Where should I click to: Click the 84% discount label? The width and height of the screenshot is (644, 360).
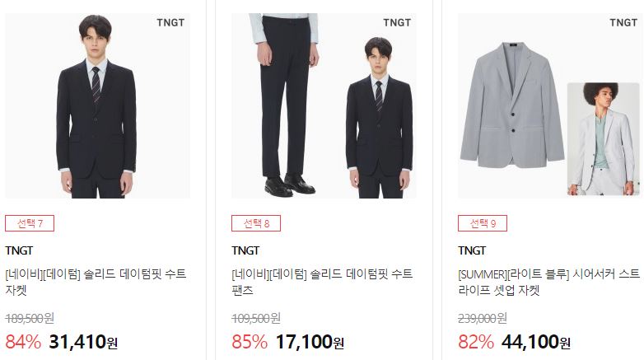(23, 342)
